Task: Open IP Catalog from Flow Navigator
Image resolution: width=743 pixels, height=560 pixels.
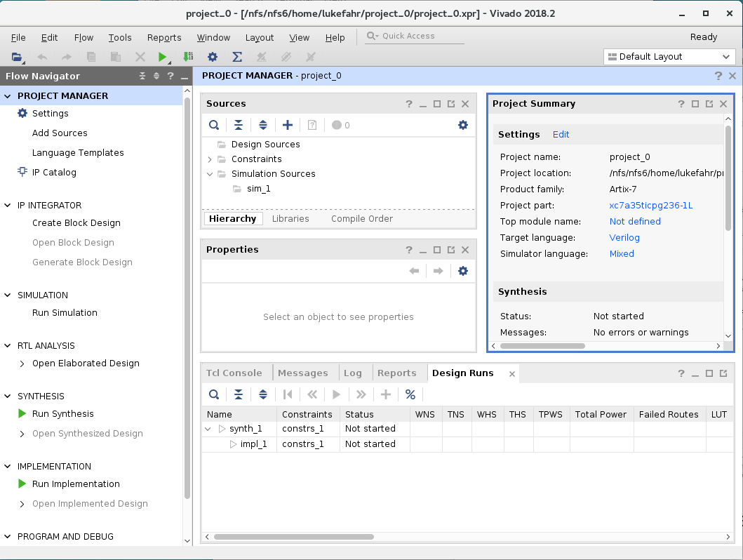Action: [x=54, y=173]
